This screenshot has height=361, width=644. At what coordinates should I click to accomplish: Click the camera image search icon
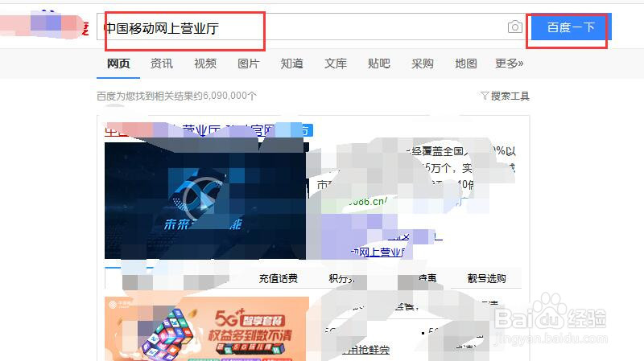tap(514, 27)
